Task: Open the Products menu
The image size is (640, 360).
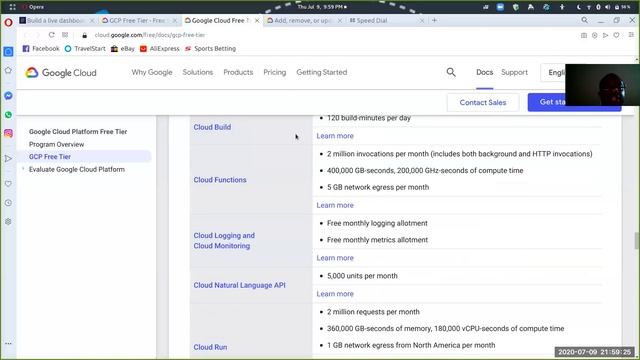Action: pos(238,72)
